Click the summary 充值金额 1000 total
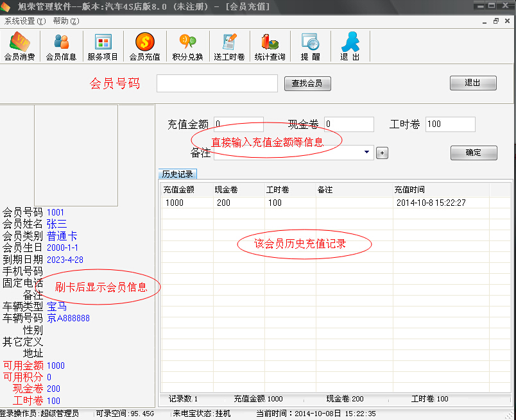516x420 pixels. pyautogui.click(x=258, y=399)
